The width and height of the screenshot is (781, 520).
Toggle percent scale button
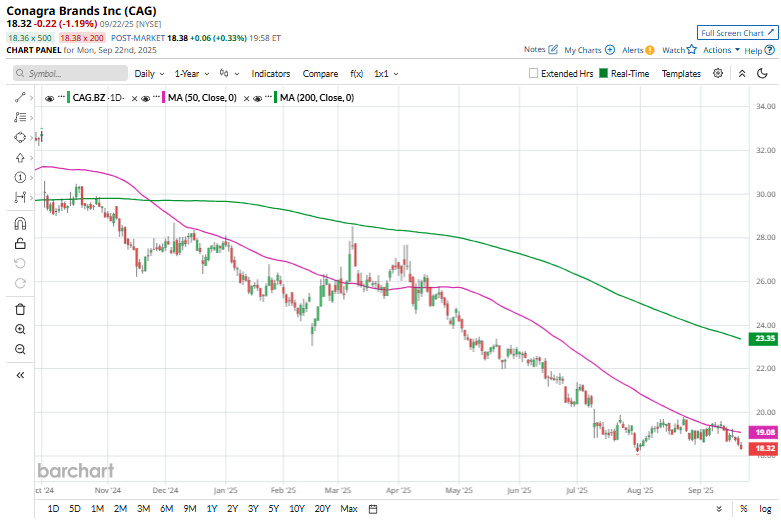click(x=744, y=509)
